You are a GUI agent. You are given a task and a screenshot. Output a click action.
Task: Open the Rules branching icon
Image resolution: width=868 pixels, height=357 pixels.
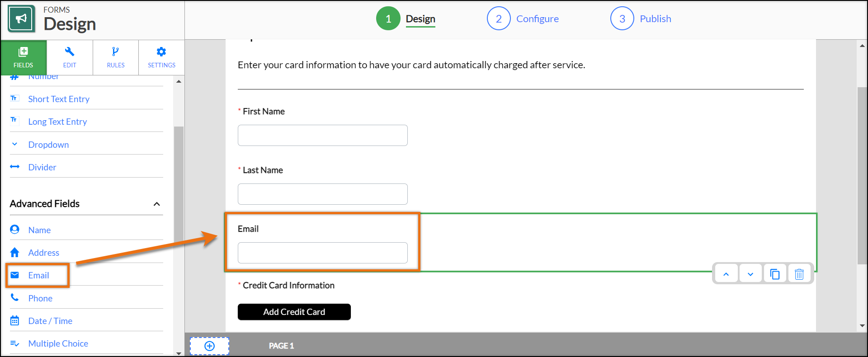pyautogui.click(x=115, y=57)
